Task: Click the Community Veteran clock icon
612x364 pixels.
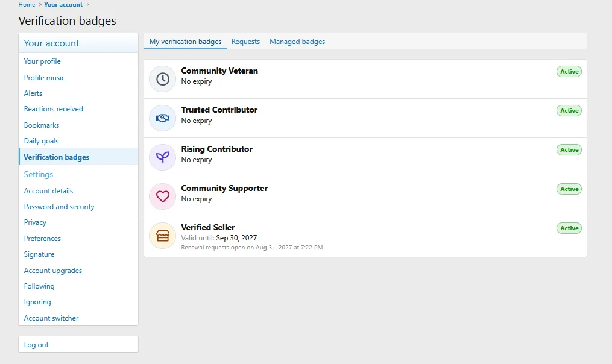Action: [163, 79]
